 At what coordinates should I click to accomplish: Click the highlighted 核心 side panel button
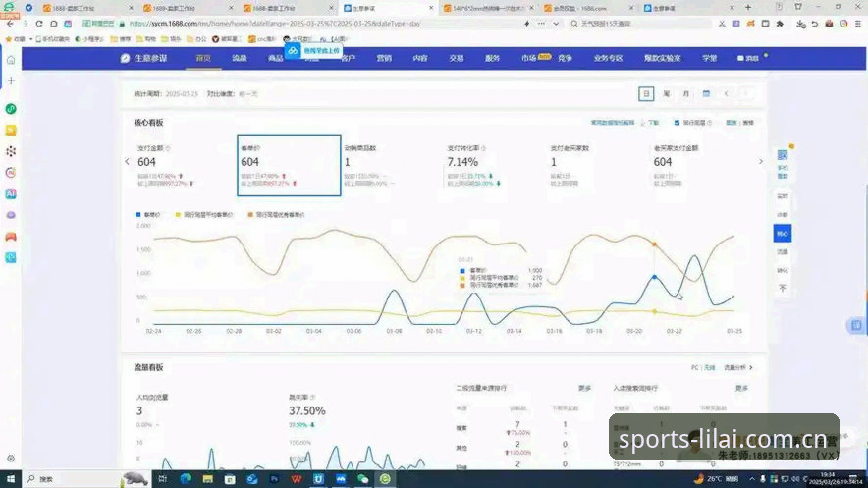[783, 234]
